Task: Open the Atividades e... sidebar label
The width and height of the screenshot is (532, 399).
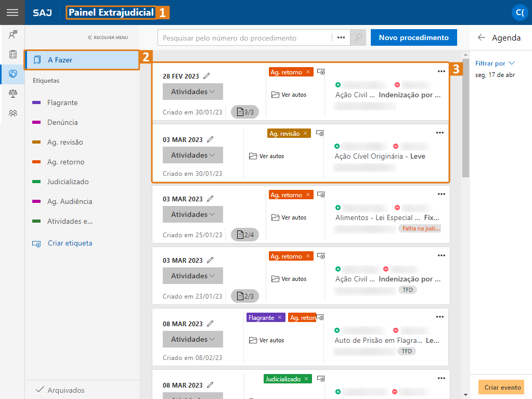Action: (x=70, y=221)
